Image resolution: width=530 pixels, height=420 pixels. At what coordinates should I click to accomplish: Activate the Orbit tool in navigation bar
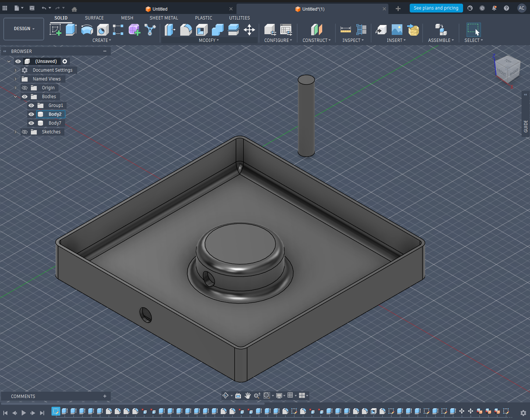pyautogui.click(x=225, y=395)
